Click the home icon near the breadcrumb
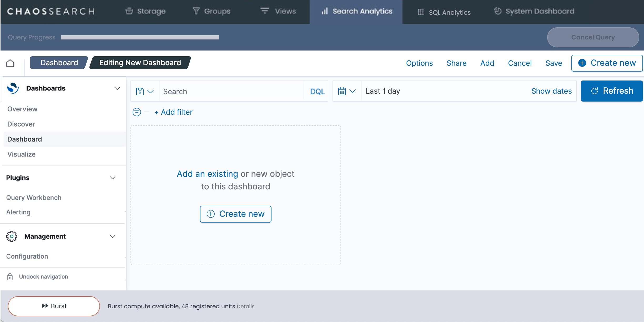The width and height of the screenshot is (644, 322). 10,63
